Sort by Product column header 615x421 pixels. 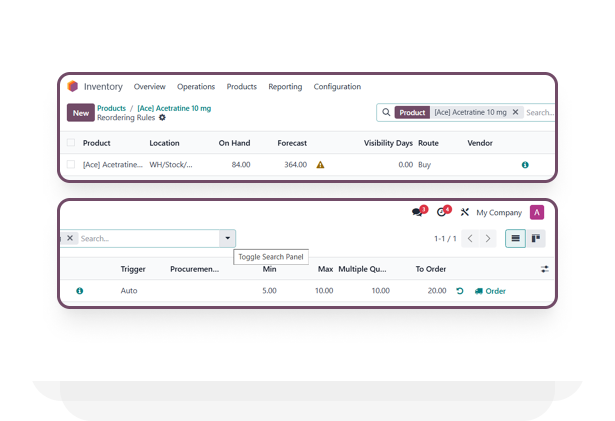(x=96, y=143)
